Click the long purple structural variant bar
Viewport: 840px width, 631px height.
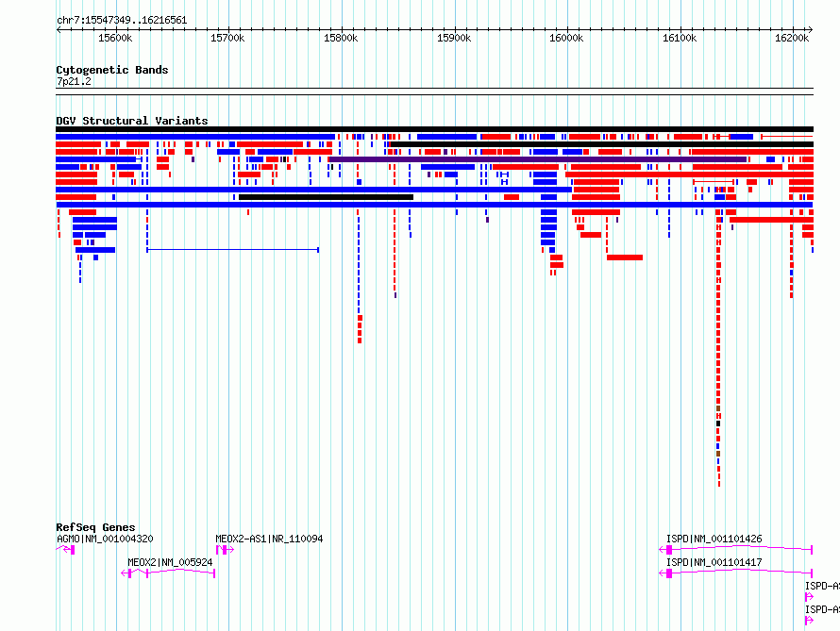(537, 159)
